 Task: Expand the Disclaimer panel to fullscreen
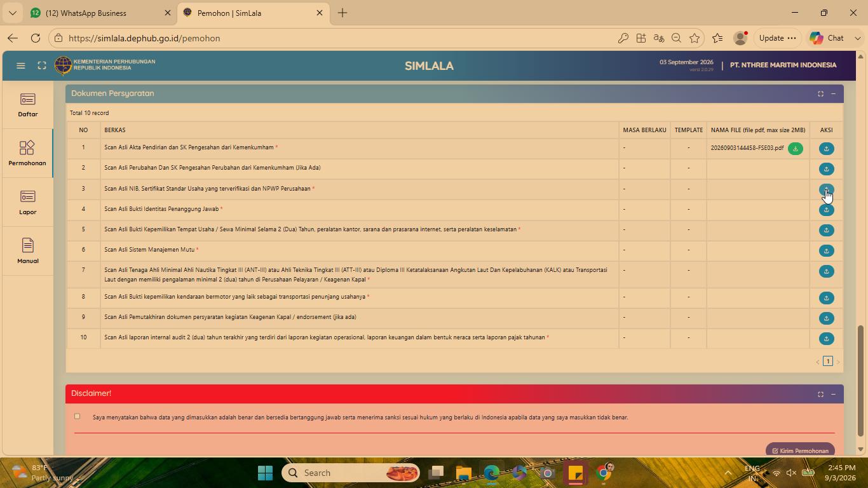pos(820,395)
